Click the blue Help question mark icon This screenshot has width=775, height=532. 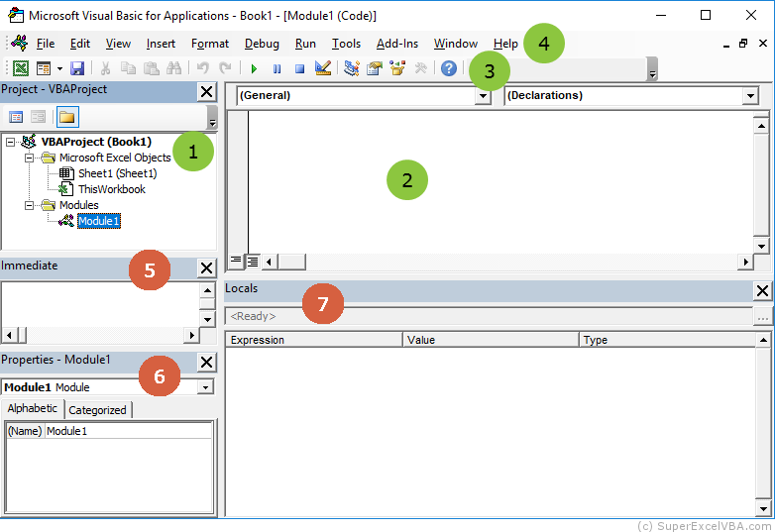point(449,68)
